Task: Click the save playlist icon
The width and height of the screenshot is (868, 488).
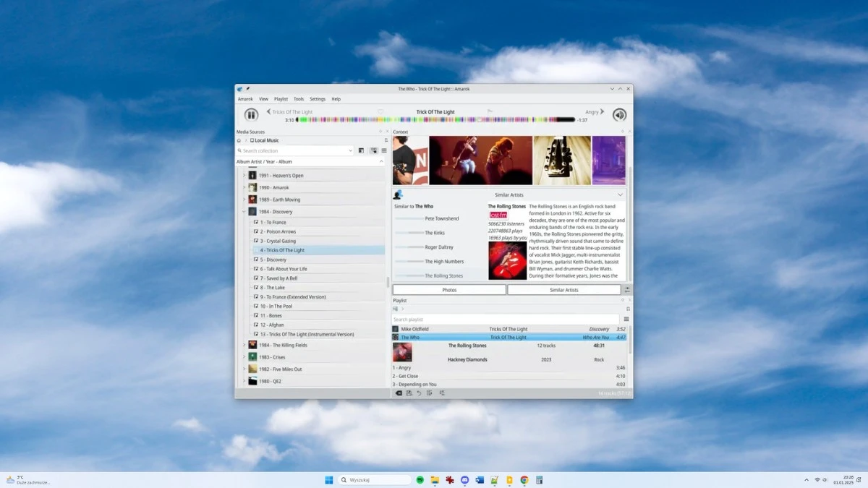Action: [x=409, y=393]
